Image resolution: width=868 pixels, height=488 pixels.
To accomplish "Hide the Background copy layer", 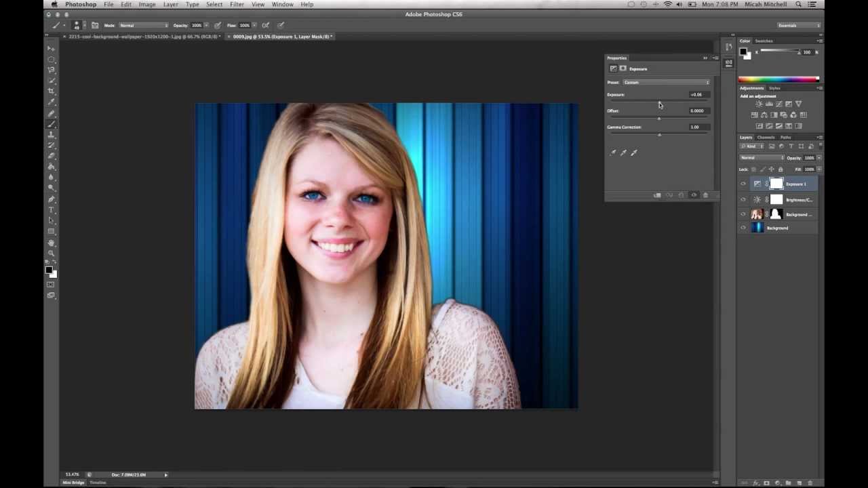I will click(743, 214).
